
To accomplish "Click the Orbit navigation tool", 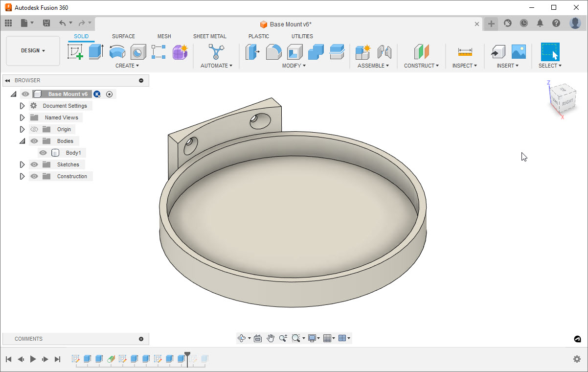I will click(242, 338).
